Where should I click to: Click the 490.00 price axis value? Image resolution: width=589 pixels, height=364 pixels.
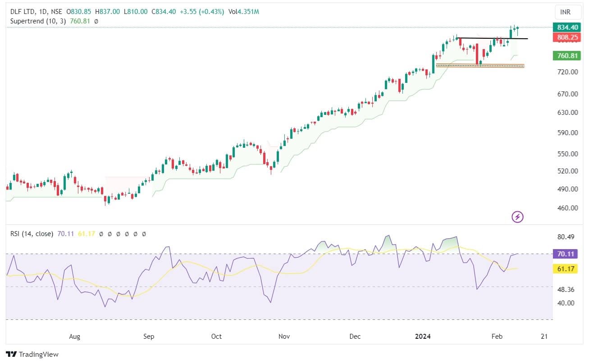click(567, 189)
